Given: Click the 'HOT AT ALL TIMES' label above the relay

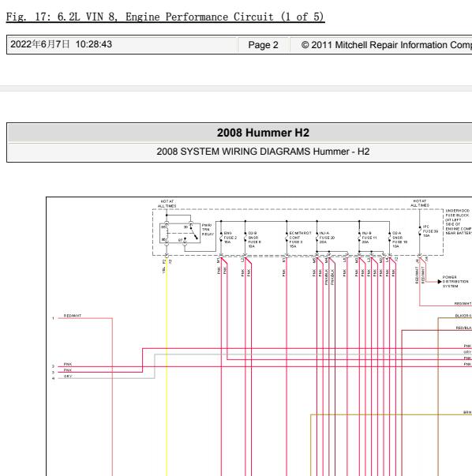Looking at the screenshot, I should point(167,204).
